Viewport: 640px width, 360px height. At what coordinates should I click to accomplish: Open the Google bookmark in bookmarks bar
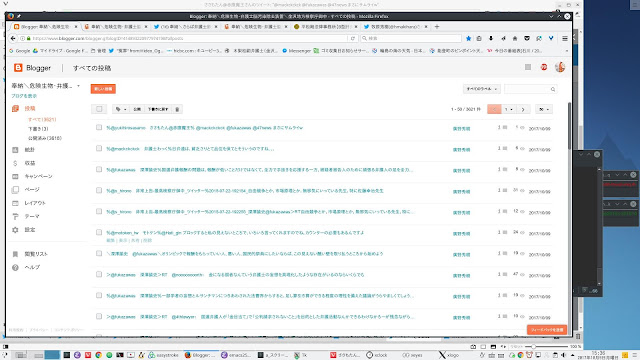point(20,51)
